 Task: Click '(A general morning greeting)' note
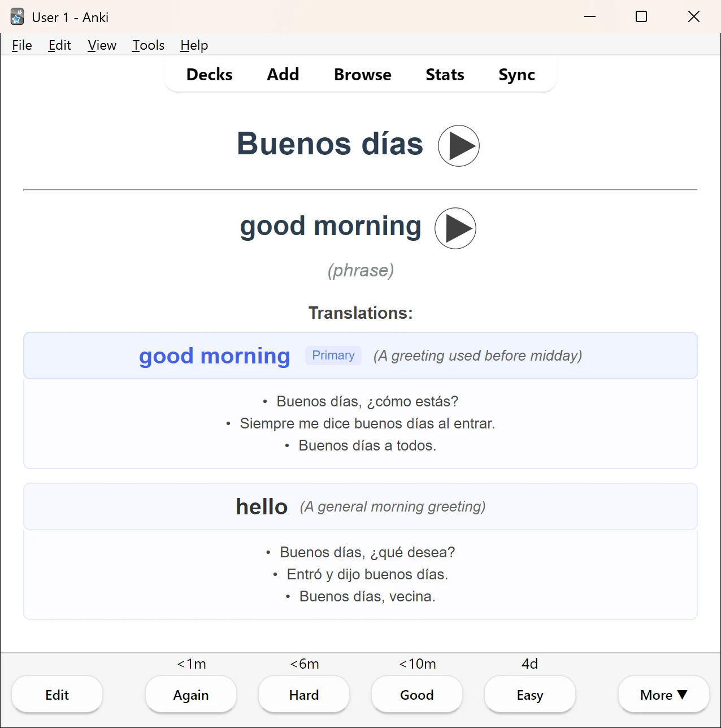393,506
